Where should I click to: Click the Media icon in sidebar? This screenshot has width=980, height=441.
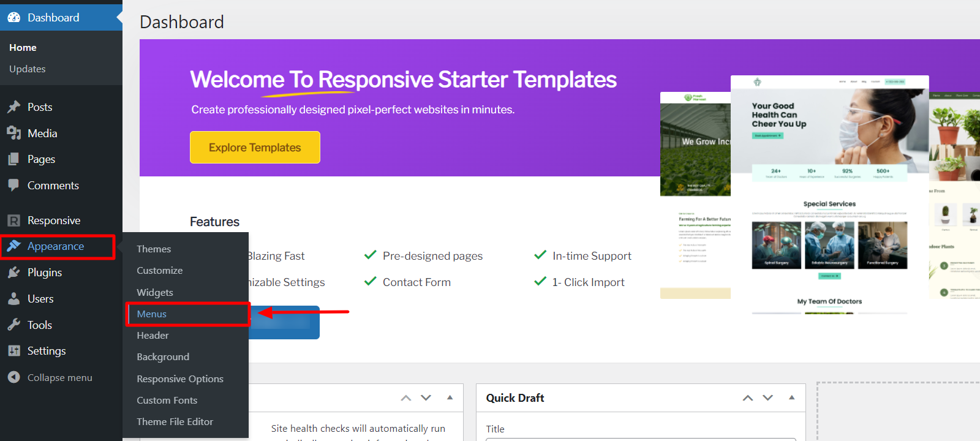[x=14, y=133]
